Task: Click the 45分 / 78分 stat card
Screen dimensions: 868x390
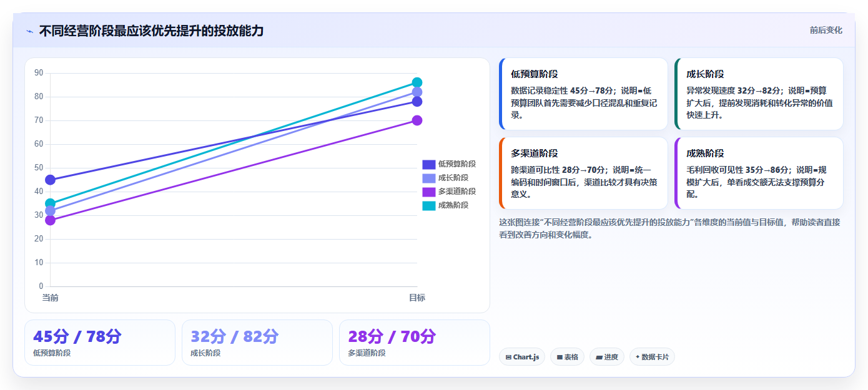Action: click(x=100, y=343)
